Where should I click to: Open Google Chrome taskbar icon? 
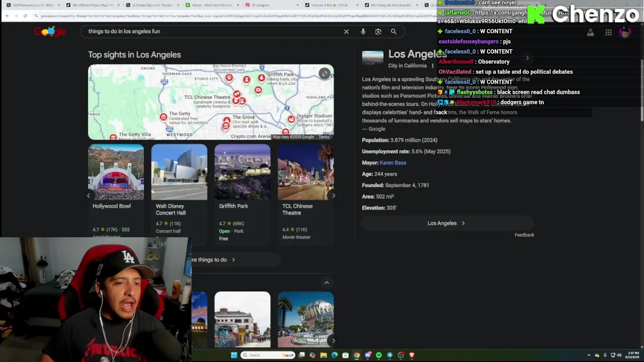357,355
